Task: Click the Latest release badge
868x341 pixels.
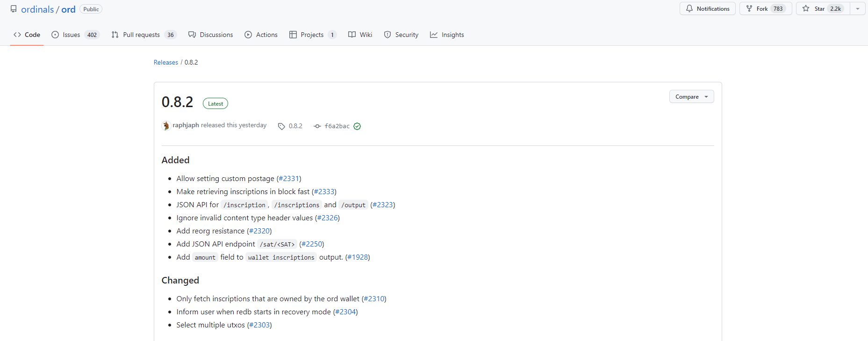Action: (x=215, y=103)
